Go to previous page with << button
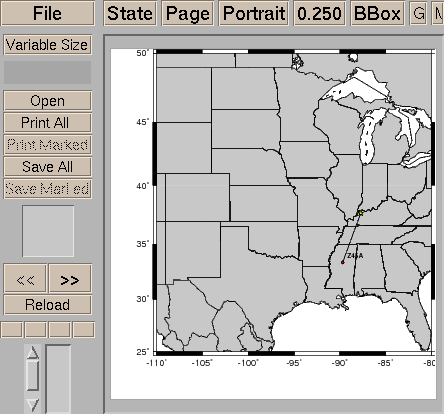This screenshot has width=444, height=414. [x=25, y=278]
